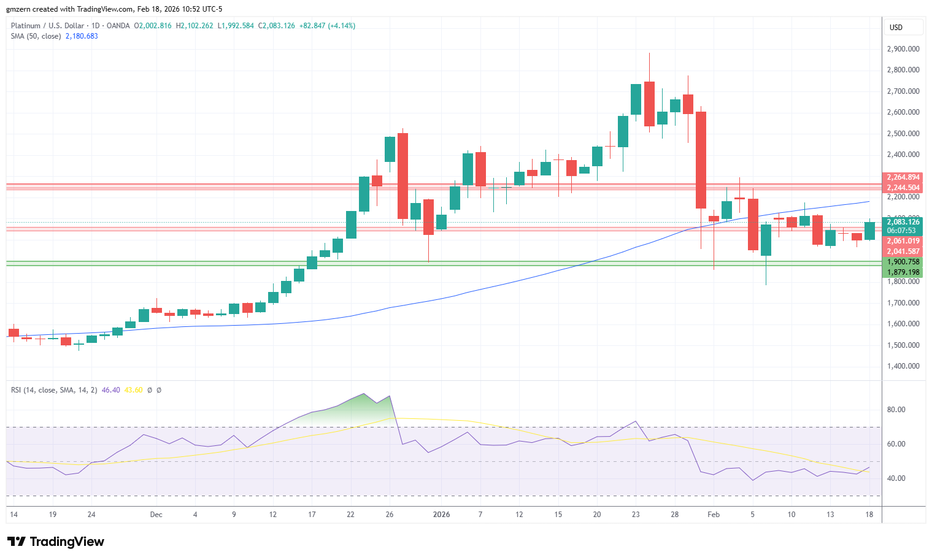Viewport: 932px width, 560px height.
Task: Click the RSI value 46.40
Action: click(x=110, y=390)
